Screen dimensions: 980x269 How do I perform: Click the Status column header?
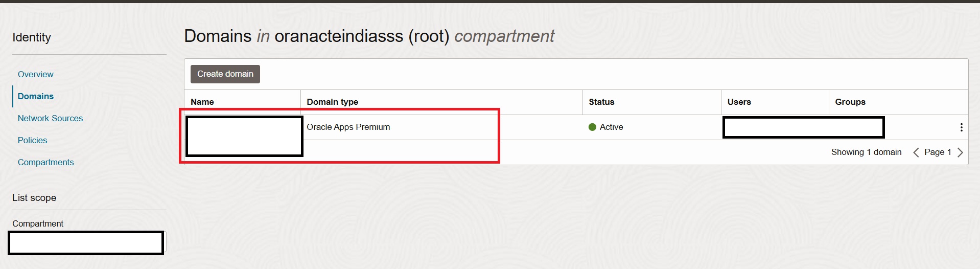coord(601,102)
